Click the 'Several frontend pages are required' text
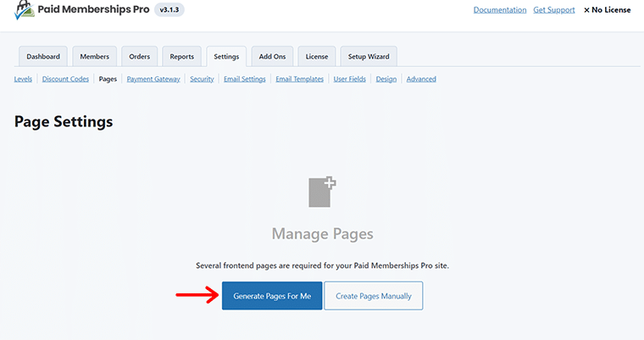The width and height of the screenshot is (644, 340). (x=322, y=265)
